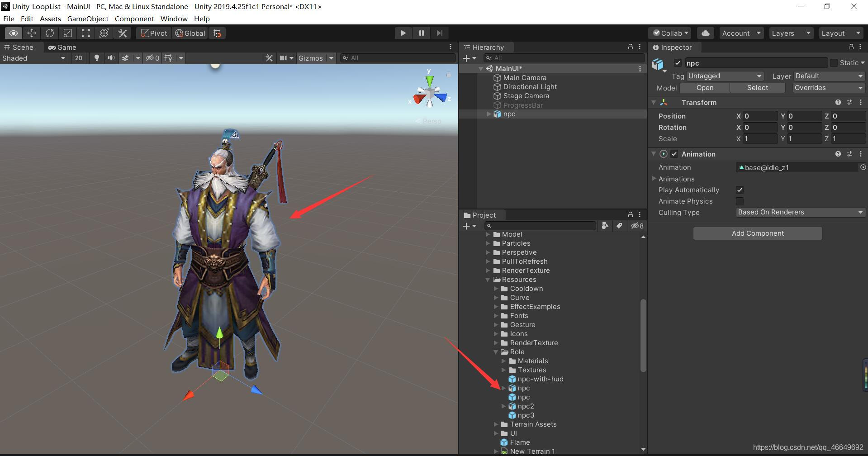Viewport: 868px width, 456px height.
Task: Select the Move tool
Action: point(32,33)
